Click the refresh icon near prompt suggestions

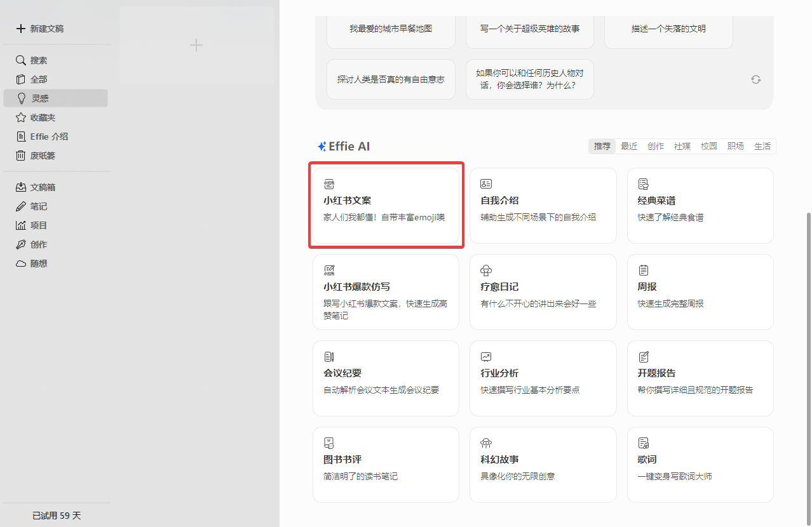point(755,79)
